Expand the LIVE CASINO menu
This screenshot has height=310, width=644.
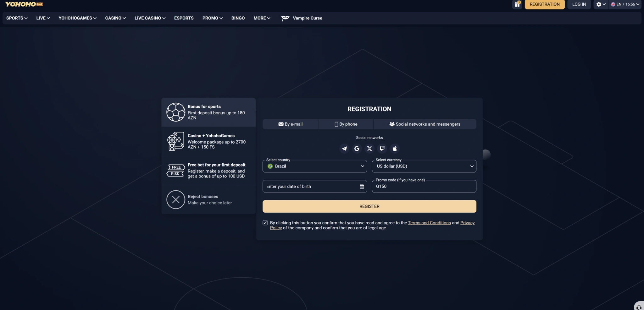point(150,18)
